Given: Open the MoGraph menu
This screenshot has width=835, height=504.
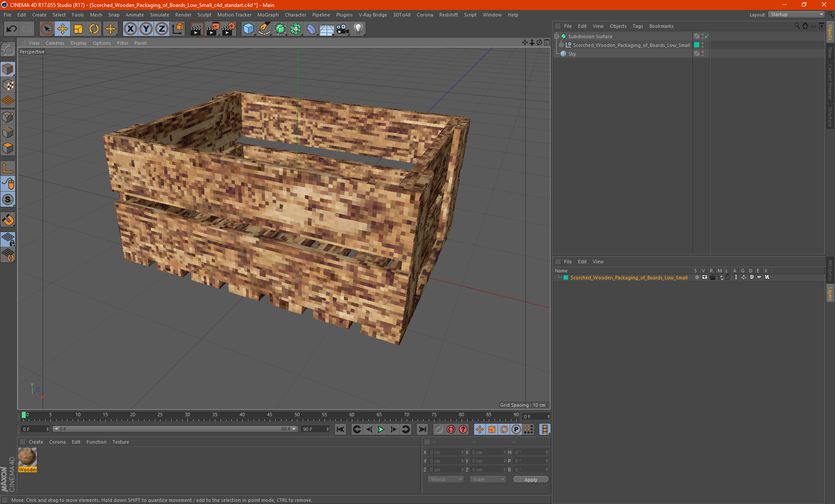Looking at the screenshot, I should [x=271, y=14].
